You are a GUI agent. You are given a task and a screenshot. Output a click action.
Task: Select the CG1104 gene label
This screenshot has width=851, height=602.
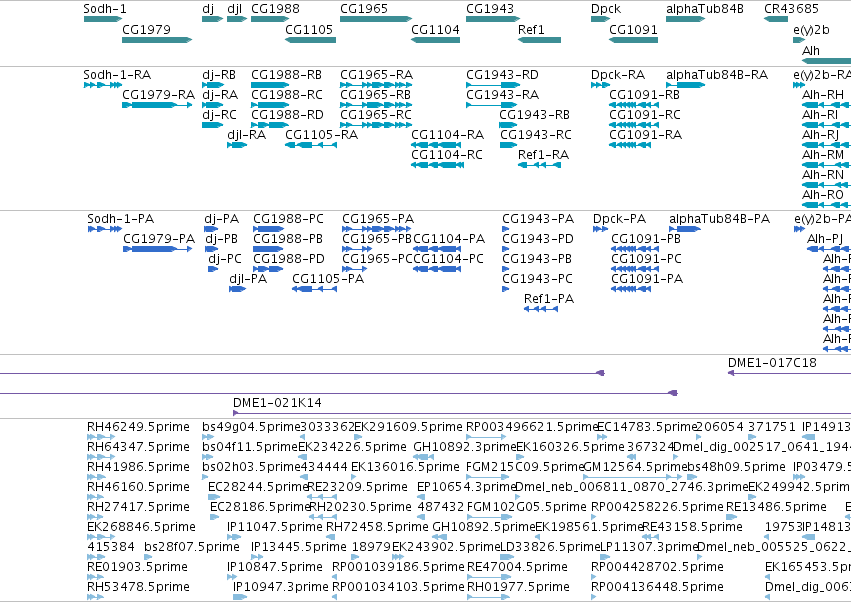point(435,29)
